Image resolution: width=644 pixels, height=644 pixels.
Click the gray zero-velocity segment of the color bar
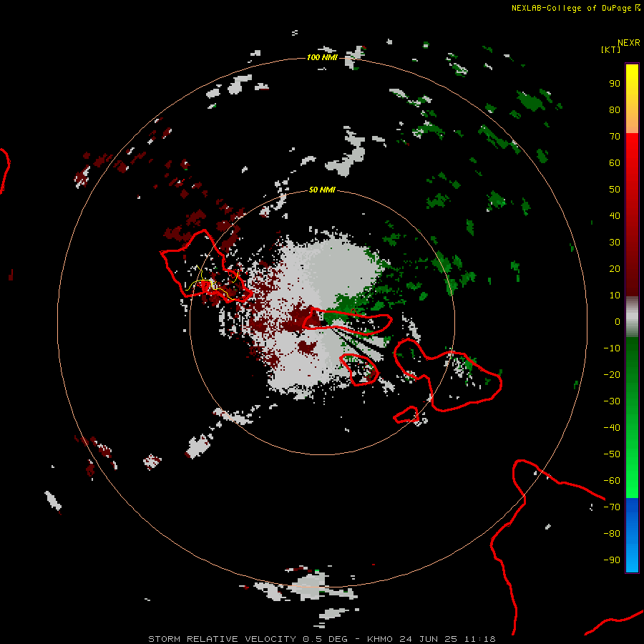coord(632,317)
